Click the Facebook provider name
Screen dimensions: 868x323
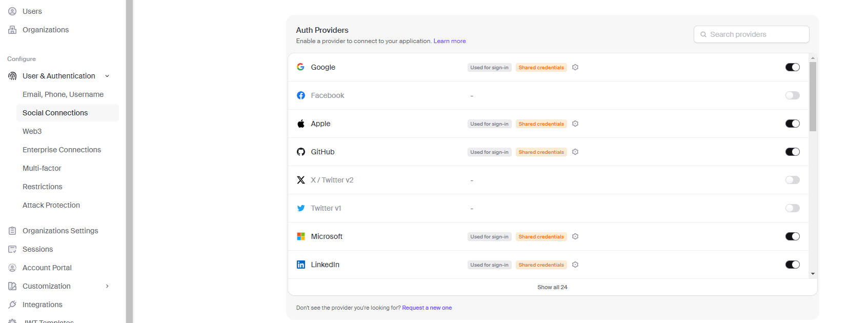[328, 95]
